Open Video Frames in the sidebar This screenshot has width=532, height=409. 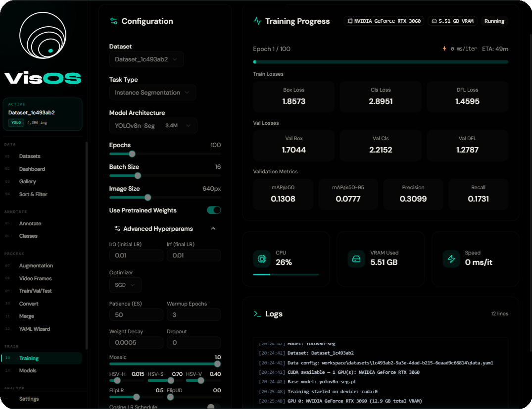pos(35,278)
